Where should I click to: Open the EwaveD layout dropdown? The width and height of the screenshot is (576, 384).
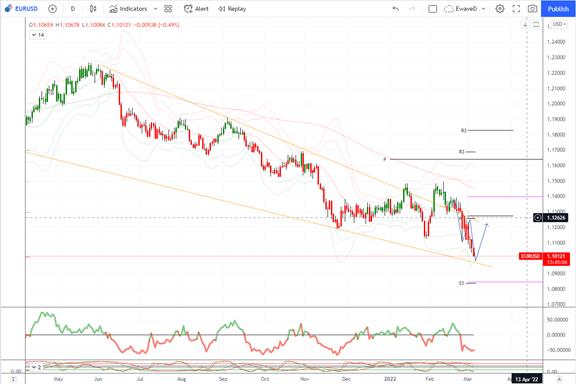pos(465,9)
